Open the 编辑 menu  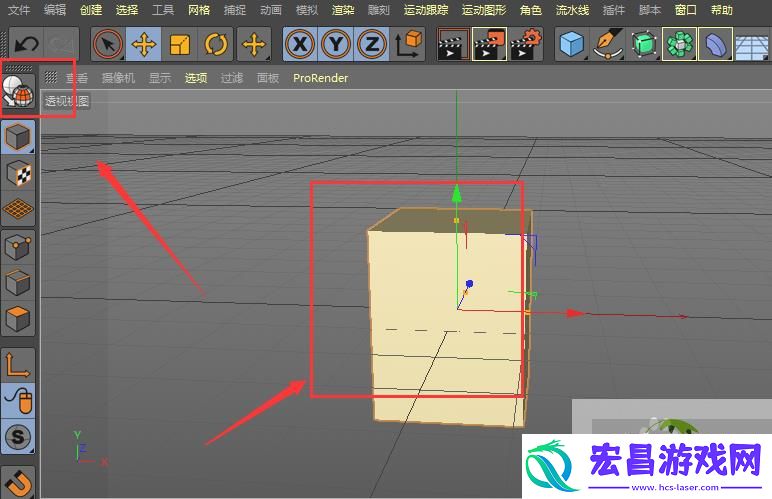(55, 10)
